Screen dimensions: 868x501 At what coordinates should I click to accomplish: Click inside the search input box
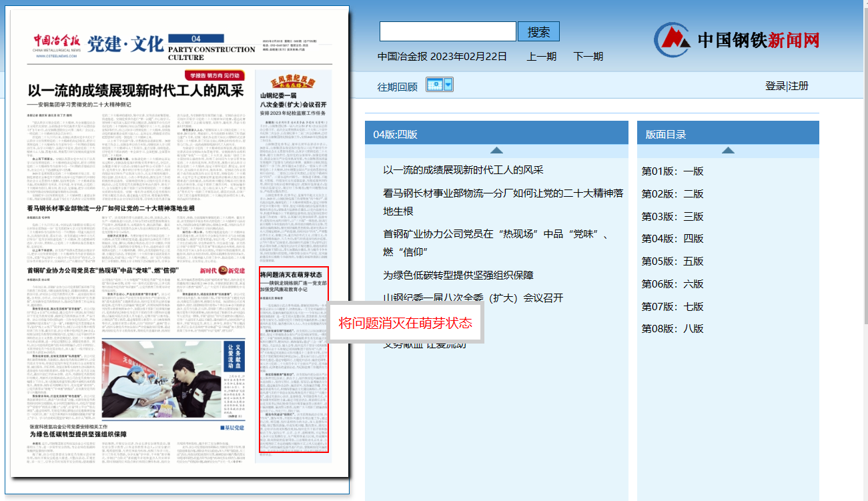(446, 31)
